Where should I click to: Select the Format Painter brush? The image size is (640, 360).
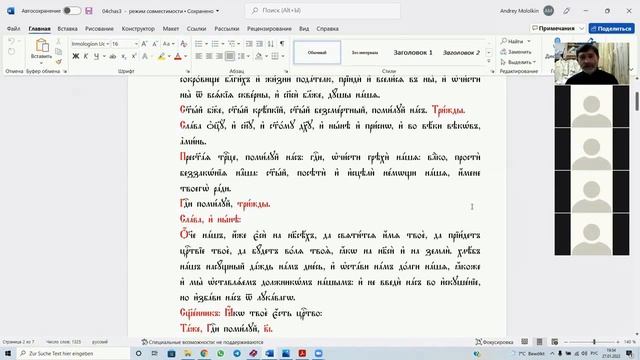58,61
